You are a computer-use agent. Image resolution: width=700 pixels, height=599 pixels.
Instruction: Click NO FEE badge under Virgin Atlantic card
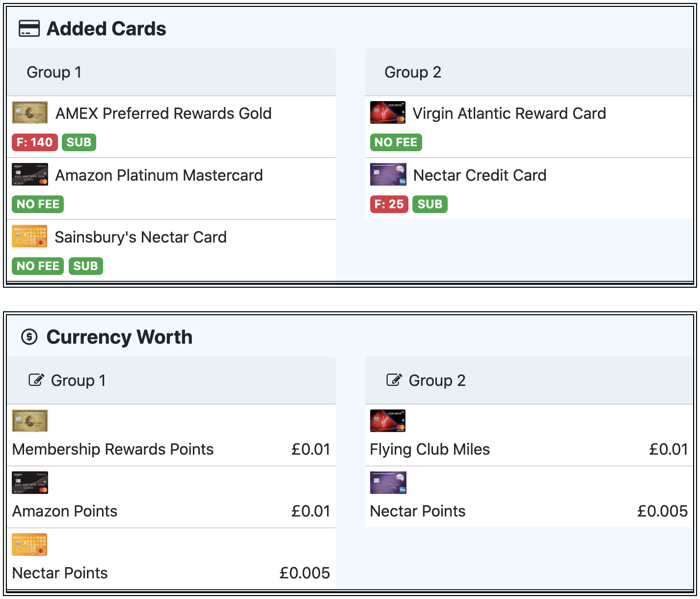click(396, 142)
